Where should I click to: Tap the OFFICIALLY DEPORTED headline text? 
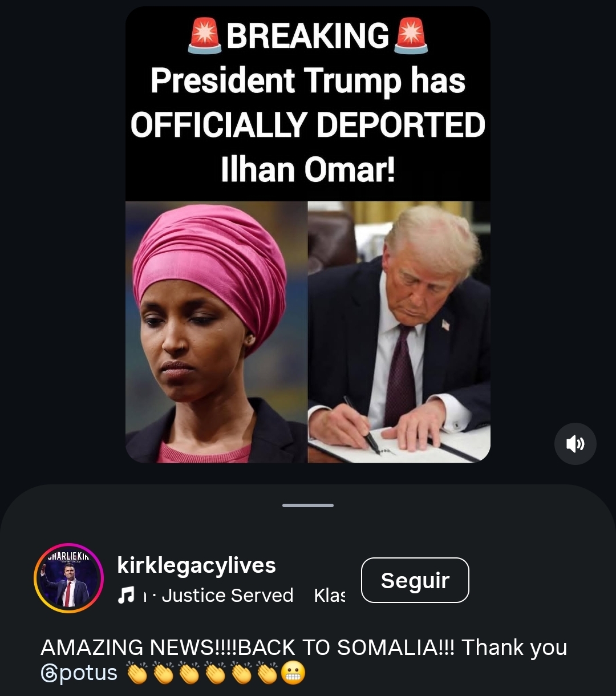point(308,125)
